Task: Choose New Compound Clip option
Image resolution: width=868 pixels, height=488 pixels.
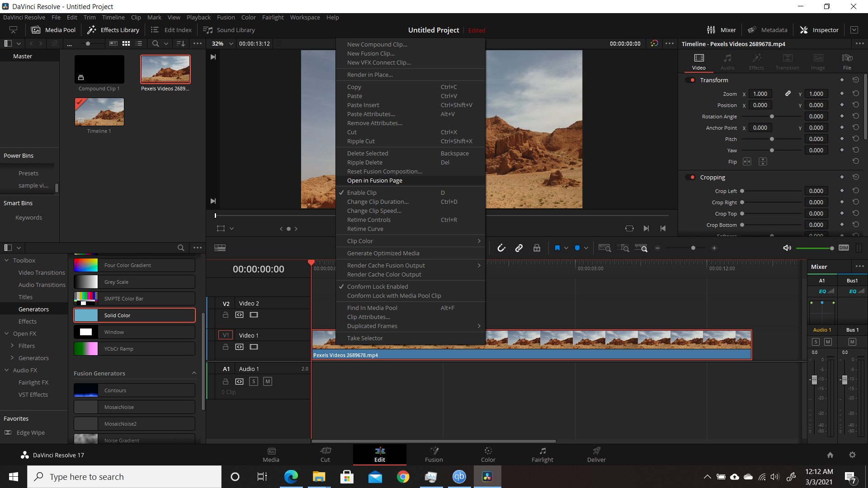Action: pyautogui.click(x=410, y=44)
